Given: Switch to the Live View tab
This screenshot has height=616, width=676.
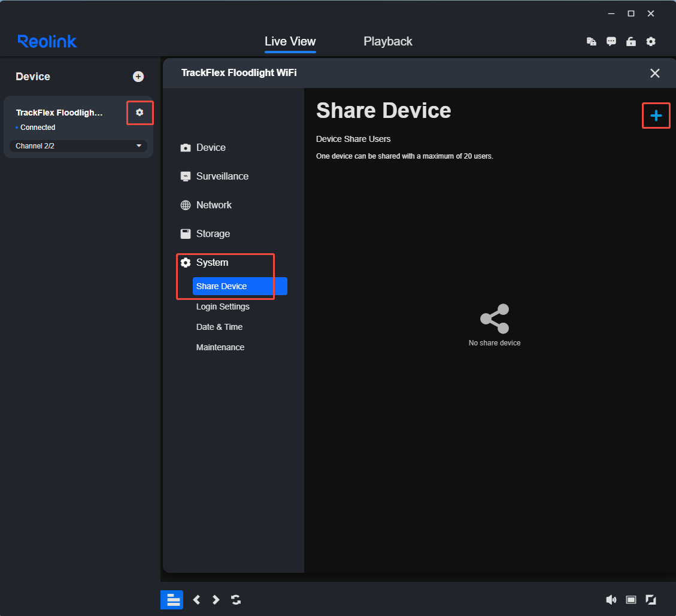Looking at the screenshot, I should (290, 42).
